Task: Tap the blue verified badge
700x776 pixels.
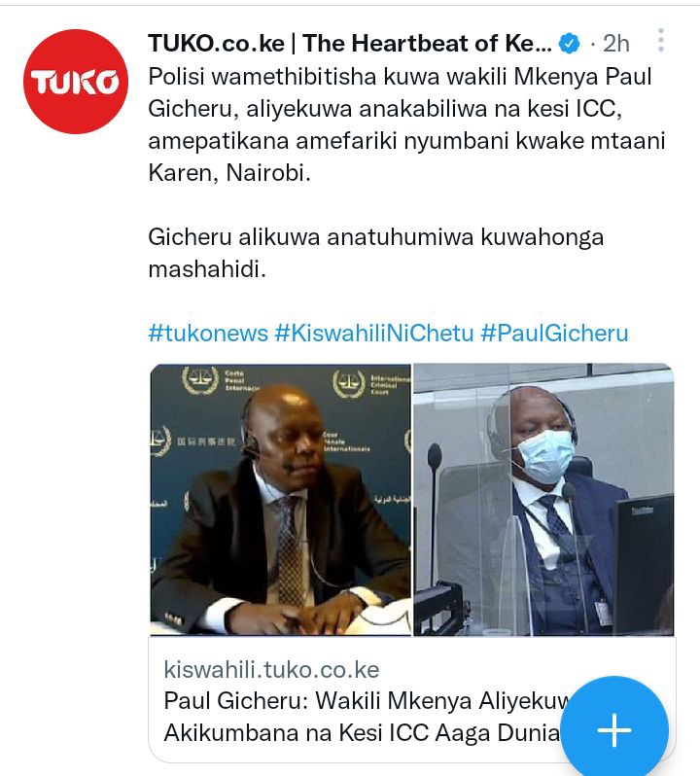Action: (570, 44)
